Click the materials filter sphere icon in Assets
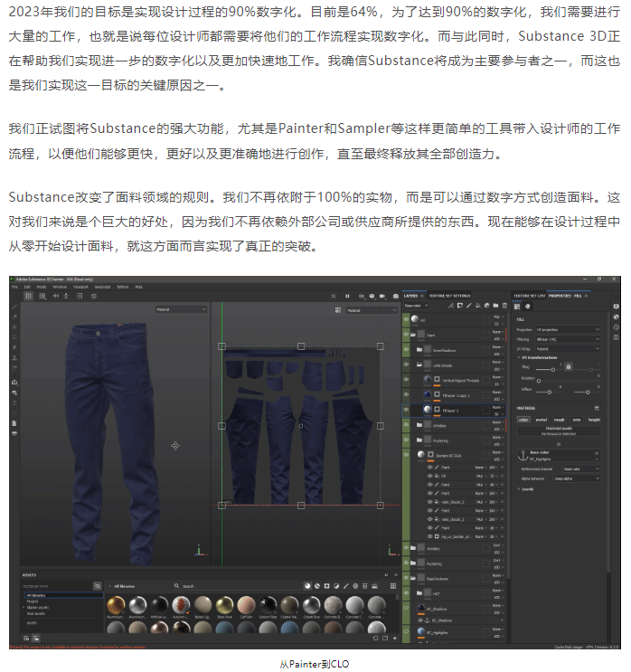 click(307, 586)
